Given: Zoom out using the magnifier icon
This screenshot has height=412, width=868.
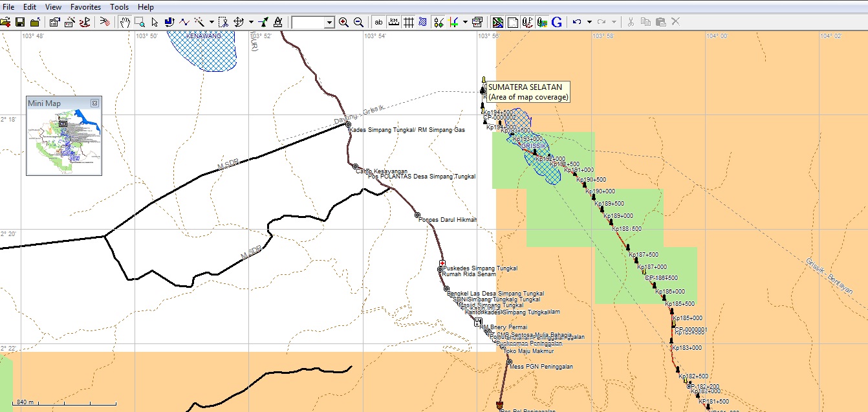Looking at the screenshot, I should [357, 21].
